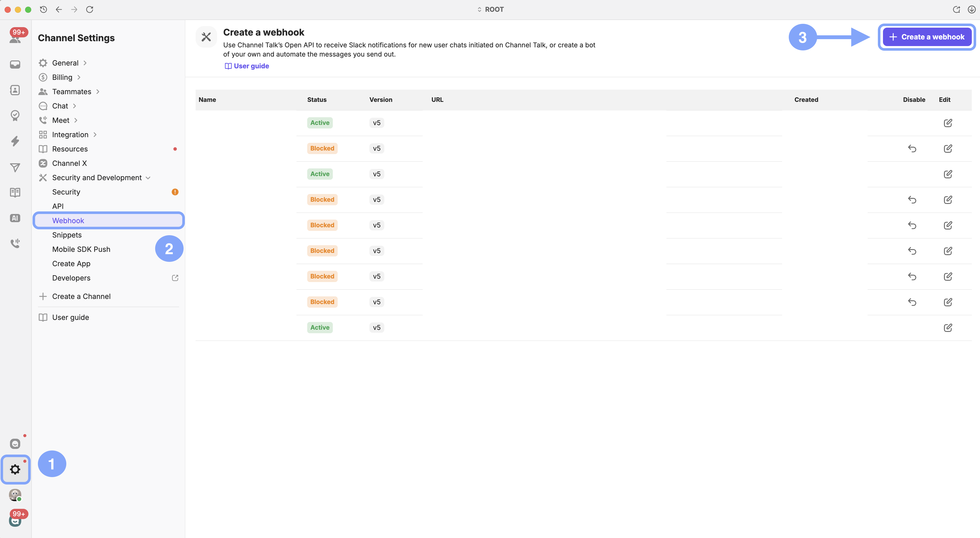
Task: Edit the first Active webhook row
Action: [x=948, y=123]
